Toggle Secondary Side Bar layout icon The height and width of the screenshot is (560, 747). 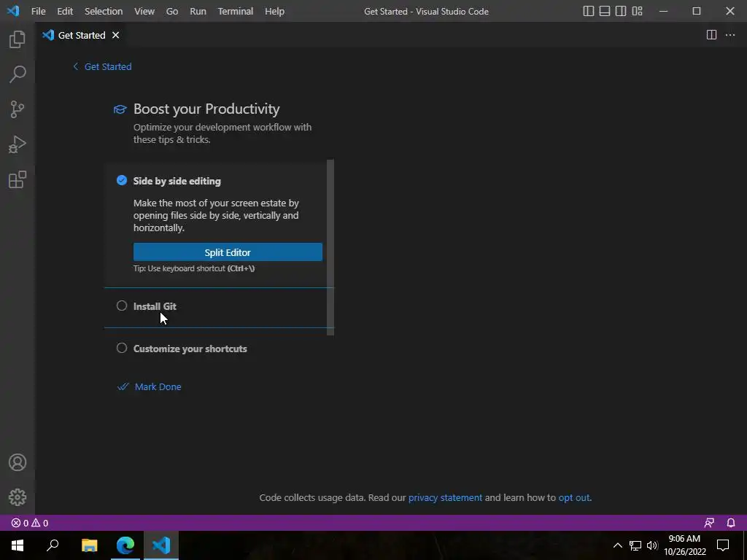621,11
